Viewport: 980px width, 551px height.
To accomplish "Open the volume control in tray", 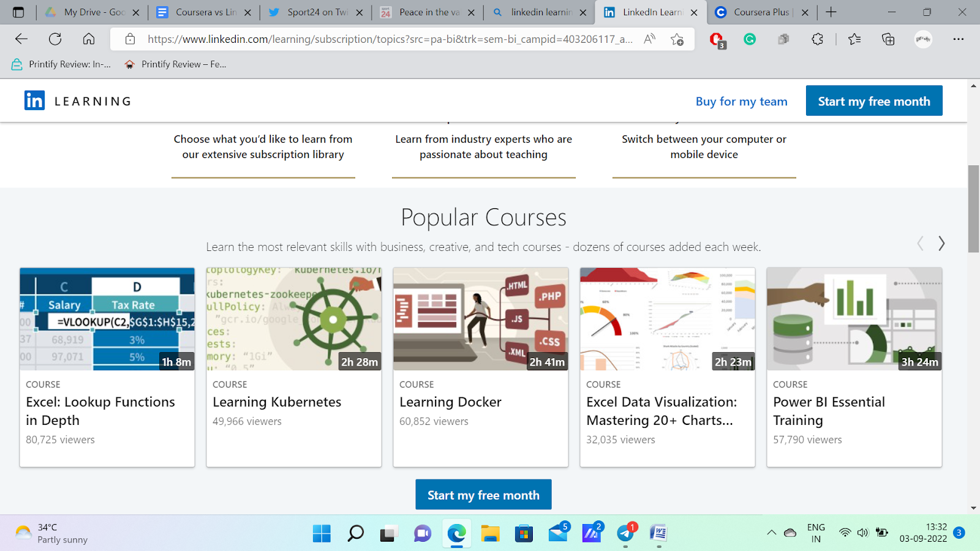I will pyautogui.click(x=863, y=533).
